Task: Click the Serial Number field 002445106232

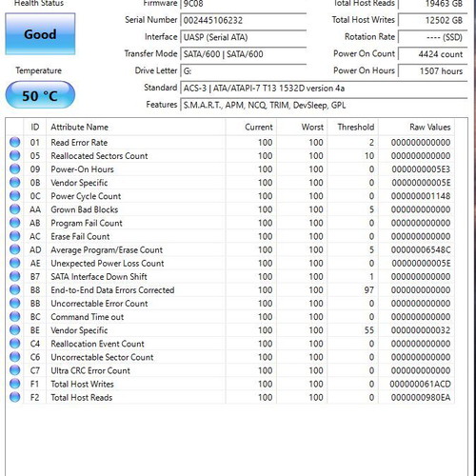Action: pyautogui.click(x=244, y=20)
